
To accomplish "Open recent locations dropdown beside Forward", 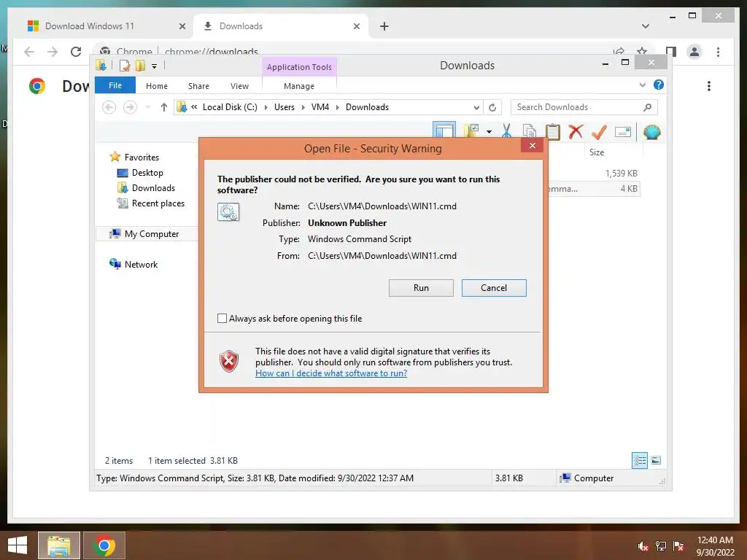I will coord(147,107).
